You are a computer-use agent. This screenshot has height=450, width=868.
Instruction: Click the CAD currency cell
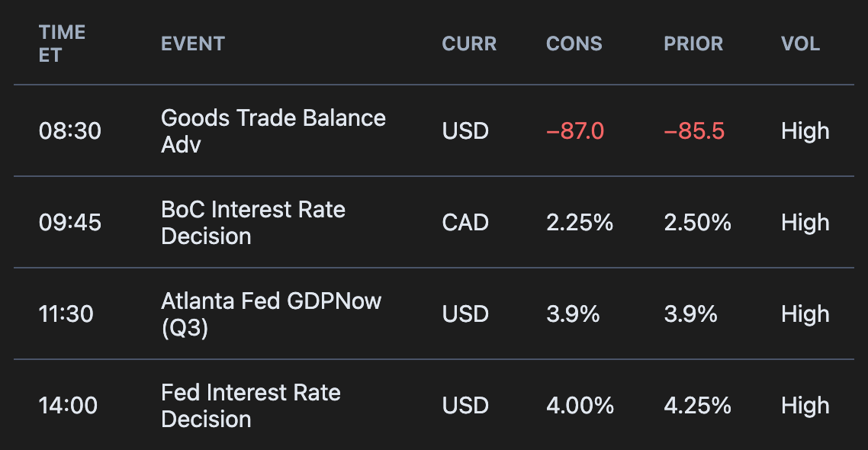tap(465, 223)
